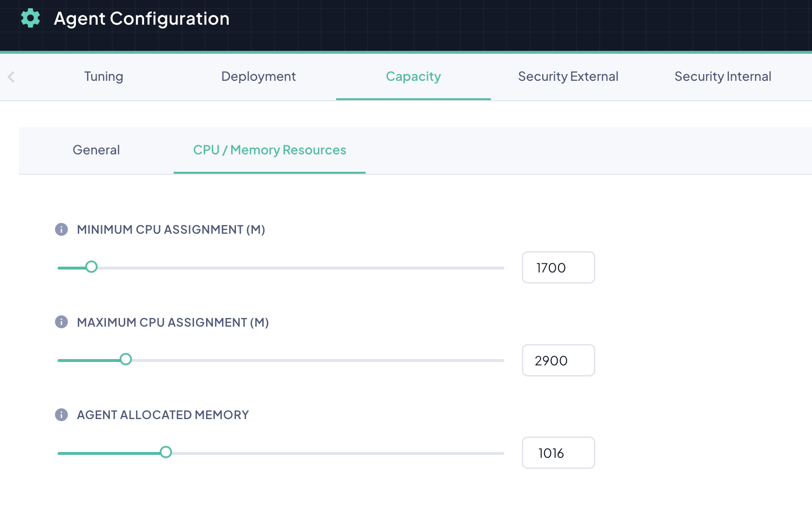812x527 pixels.
Task: Click the Minimum CPU Assignment slider handle
Action: 91,267
